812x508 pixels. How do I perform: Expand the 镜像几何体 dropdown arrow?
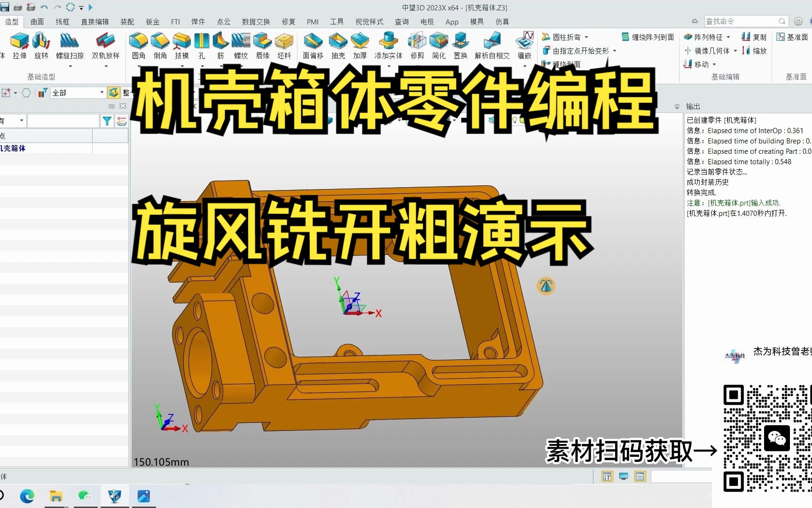click(735, 51)
